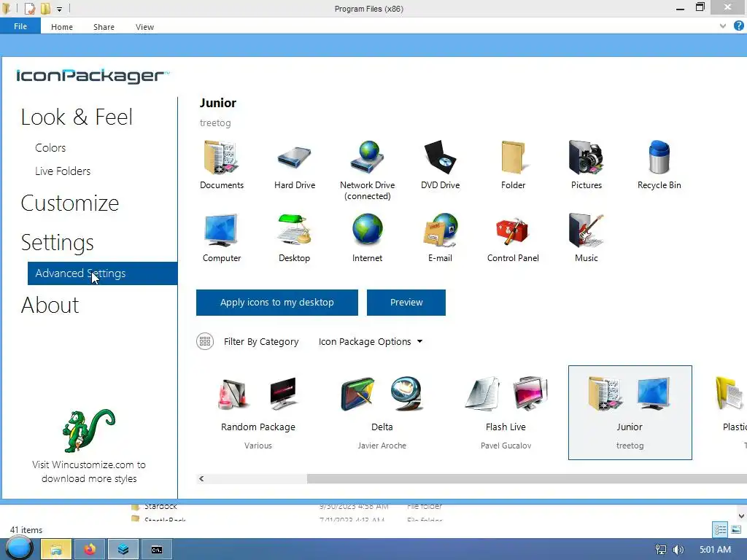Click Filter By Category label
This screenshot has width=747, height=560.
point(261,341)
